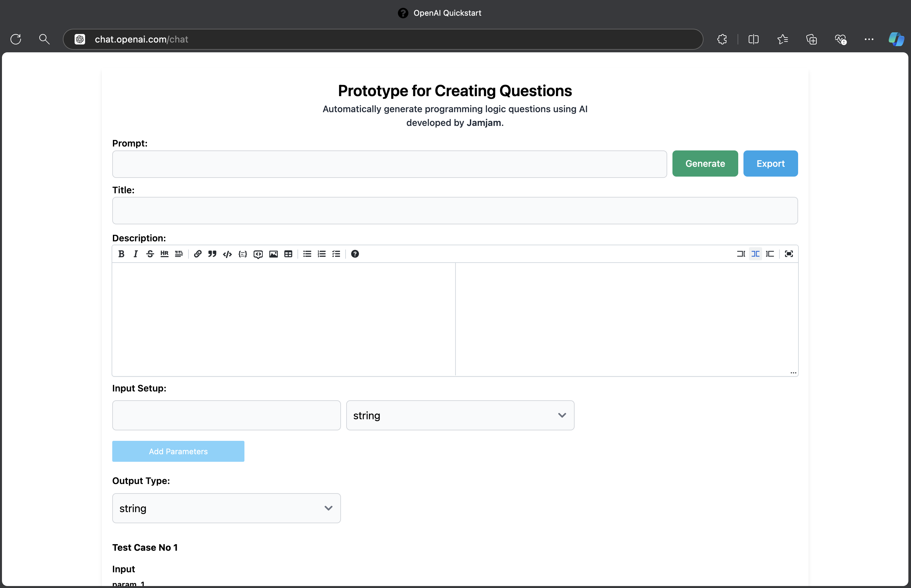This screenshot has height=588, width=911.
Task: Click the 'Description:' label
Action: (139, 238)
